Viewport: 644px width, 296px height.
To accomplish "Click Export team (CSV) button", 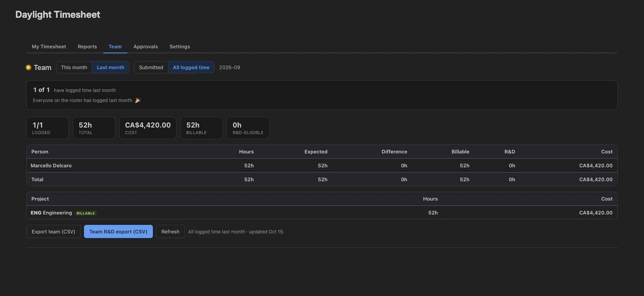I will pyautogui.click(x=53, y=231).
